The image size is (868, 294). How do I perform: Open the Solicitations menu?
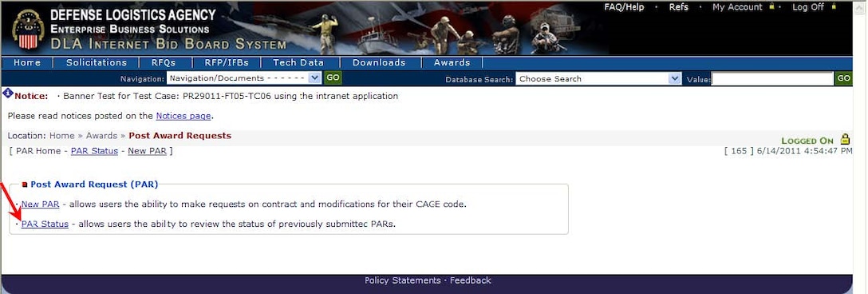pos(97,62)
